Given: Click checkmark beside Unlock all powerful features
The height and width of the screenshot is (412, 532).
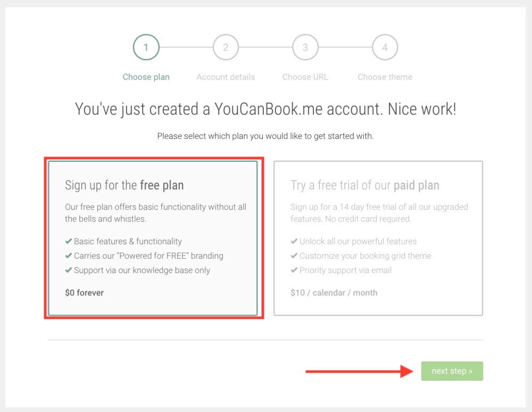Looking at the screenshot, I should (x=294, y=241).
